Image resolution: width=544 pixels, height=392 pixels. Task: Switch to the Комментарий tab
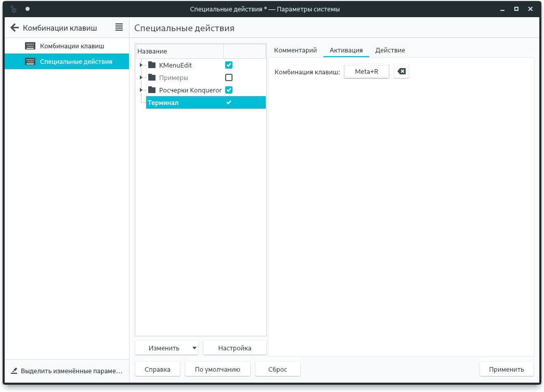pyautogui.click(x=295, y=50)
